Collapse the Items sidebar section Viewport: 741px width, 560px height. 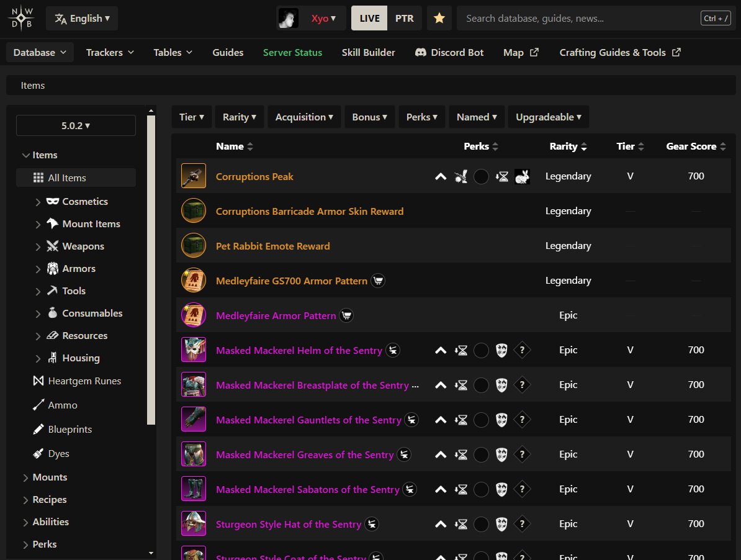pos(26,155)
